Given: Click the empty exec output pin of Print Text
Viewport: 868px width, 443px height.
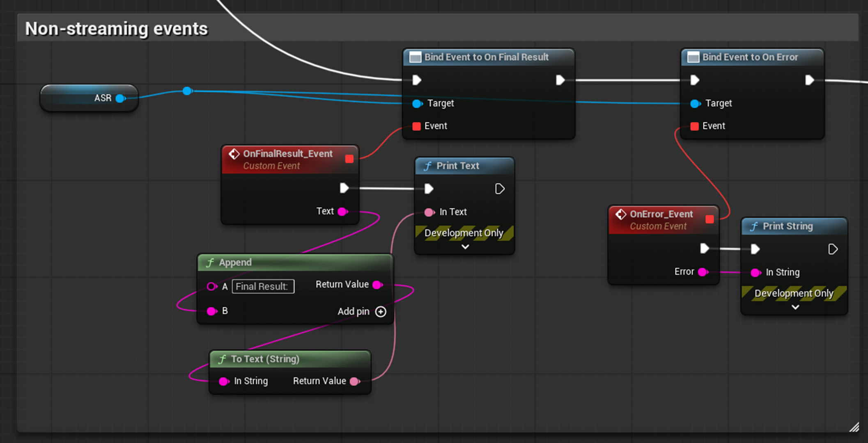Looking at the screenshot, I should 500,189.
